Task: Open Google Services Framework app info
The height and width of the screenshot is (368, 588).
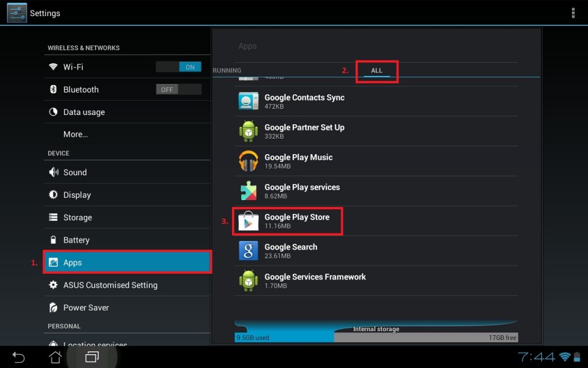Action: coord(376,281)
